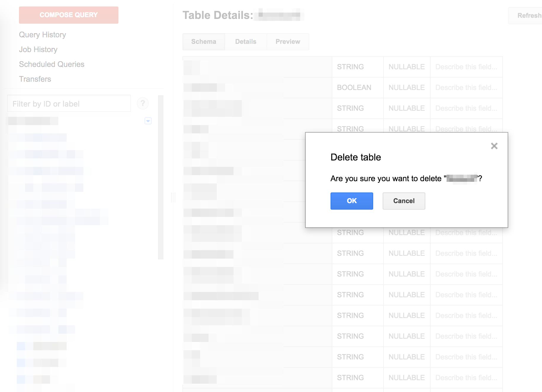Focus the Filter by ID or label field

point(69,104)
